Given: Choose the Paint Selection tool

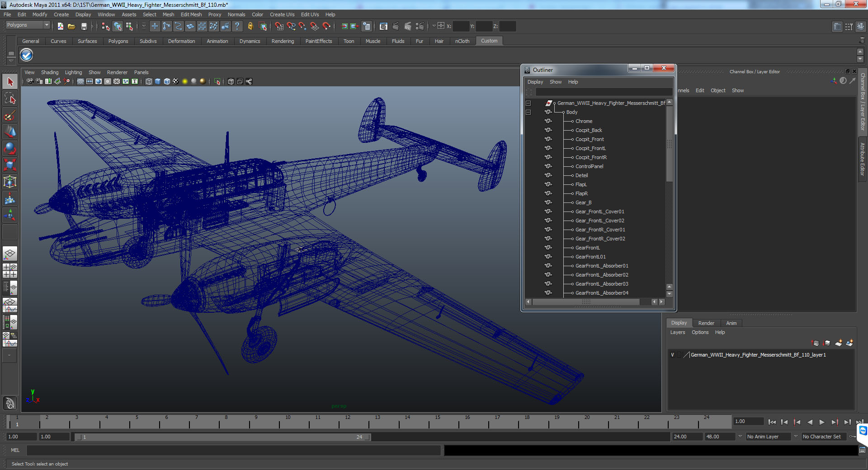Looking at the screenshot, I should coord(10,115).
